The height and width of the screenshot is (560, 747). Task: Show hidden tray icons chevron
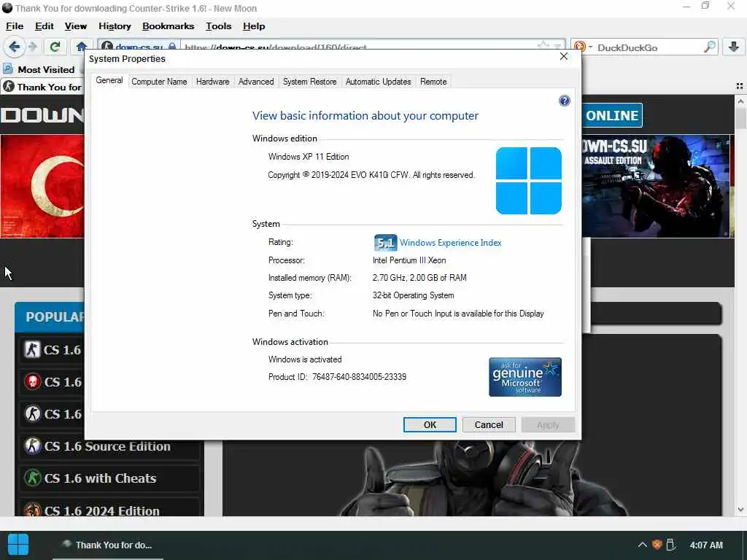642,545
